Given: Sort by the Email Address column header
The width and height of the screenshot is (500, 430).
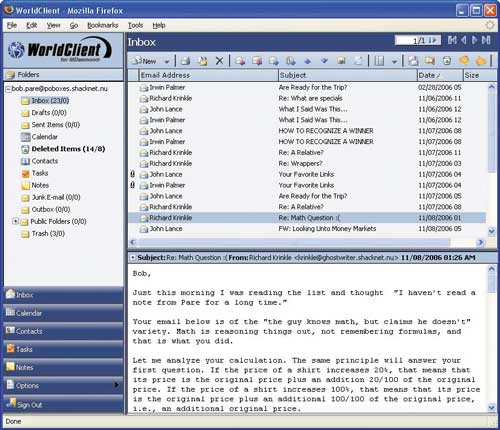Looking at the screenshot, I should (x=208, y=75).
